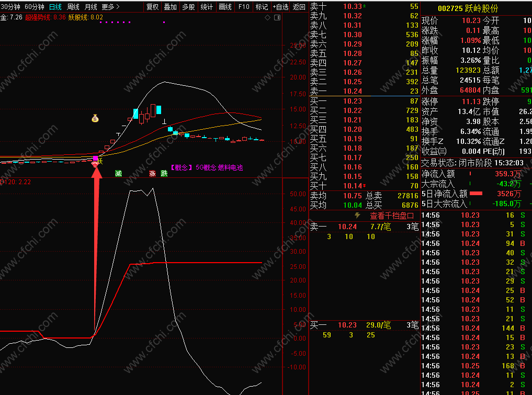This screenshot has width=532, height=395.
Task: Click the 振幅 value 3.26%
Action: coord(470,60)
